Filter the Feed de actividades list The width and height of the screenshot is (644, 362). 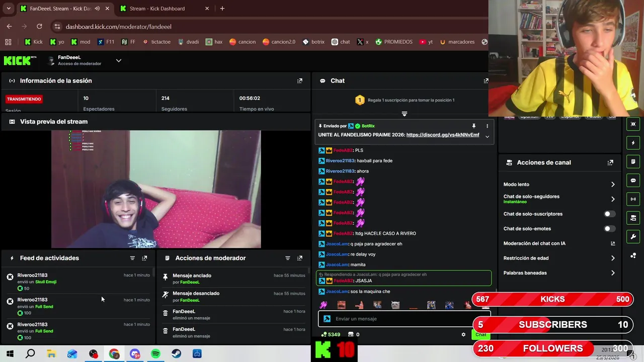pos(132,258)
